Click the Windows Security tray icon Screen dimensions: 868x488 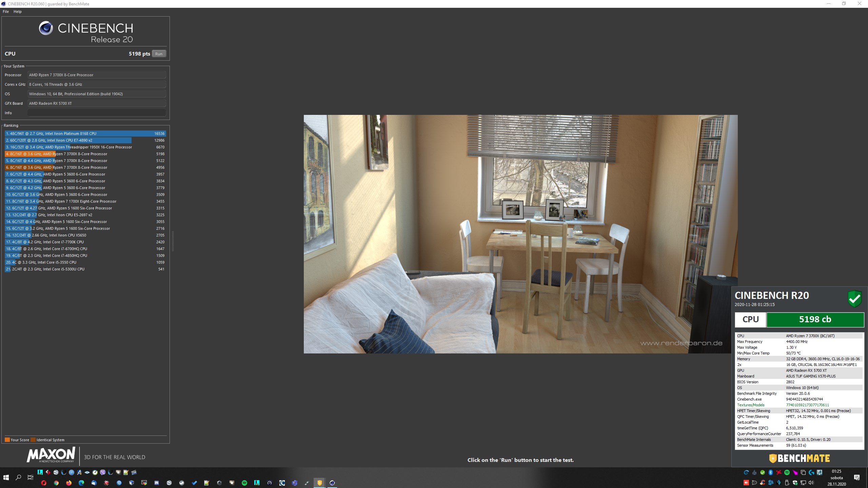point(795,483)
